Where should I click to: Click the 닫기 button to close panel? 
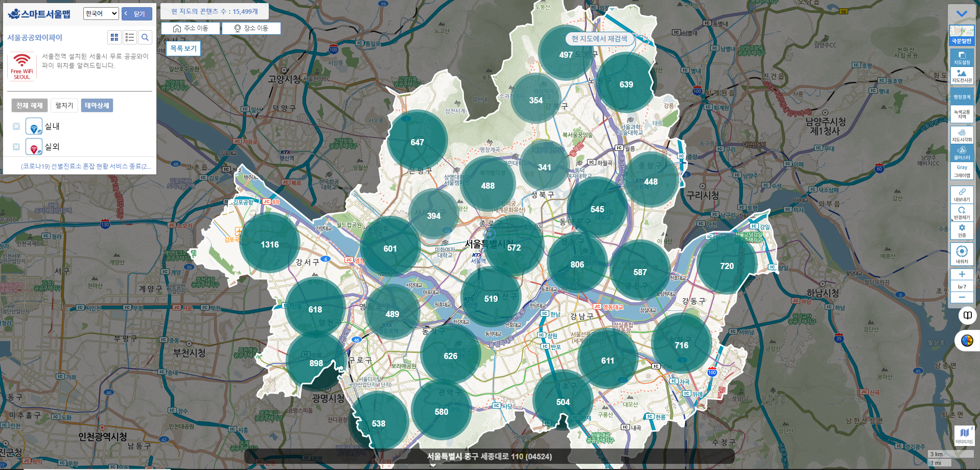(137, 14)
